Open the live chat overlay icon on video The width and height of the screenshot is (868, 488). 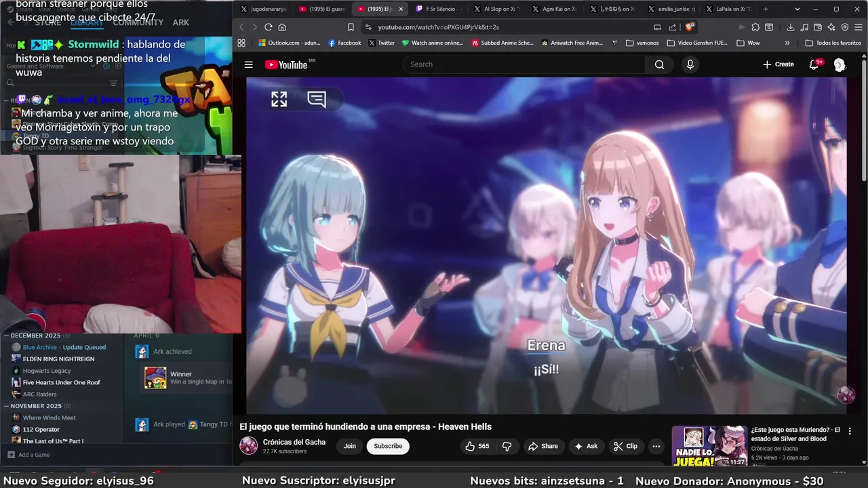(317, 99)
